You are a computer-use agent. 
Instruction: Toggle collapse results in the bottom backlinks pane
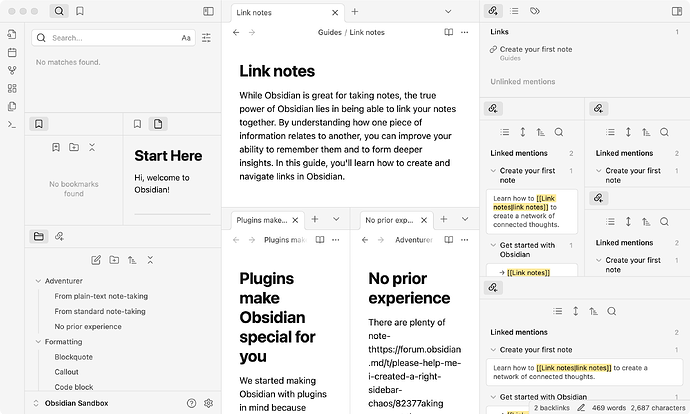pyautogui.click(x=558, y=311)
